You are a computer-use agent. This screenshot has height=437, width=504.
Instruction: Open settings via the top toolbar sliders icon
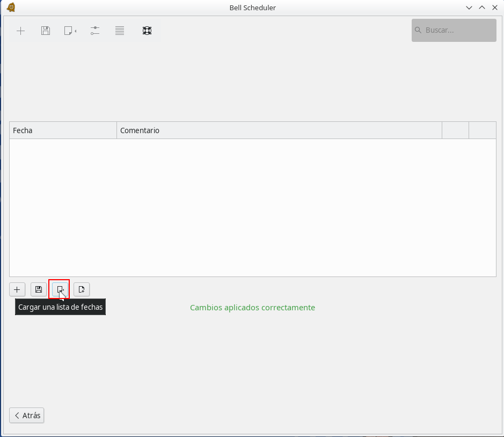(95, 31)
